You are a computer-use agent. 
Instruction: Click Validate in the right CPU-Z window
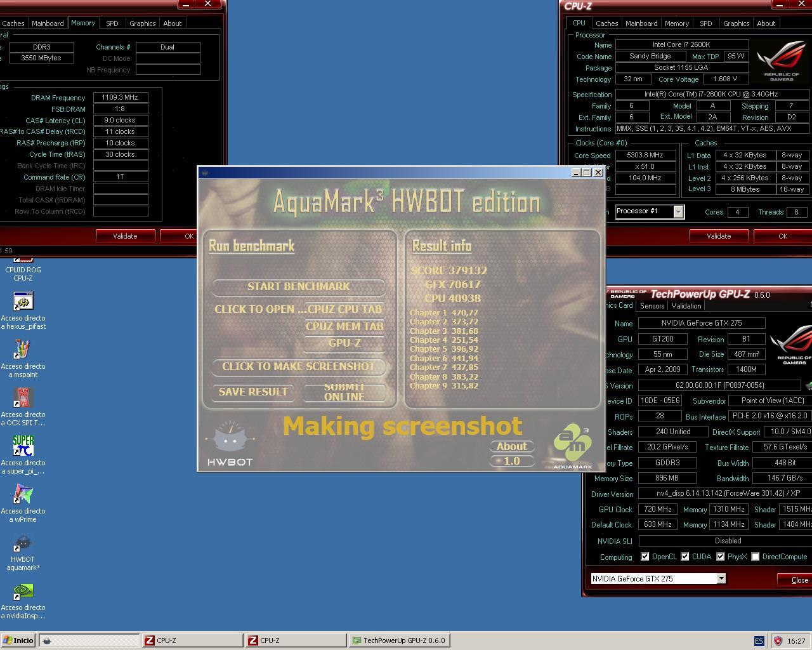coord(719,236)
